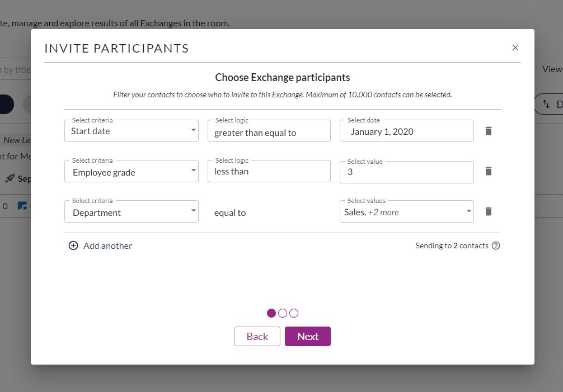Expand the Employee grade criteria dropdown

pos(132,172)
